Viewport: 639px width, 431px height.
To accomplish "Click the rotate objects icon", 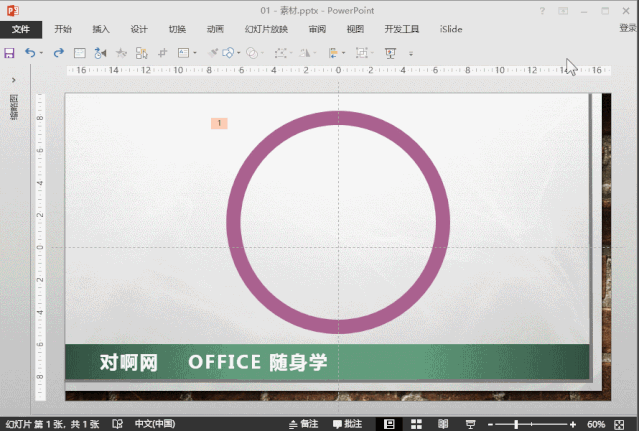I will (304, 53).
